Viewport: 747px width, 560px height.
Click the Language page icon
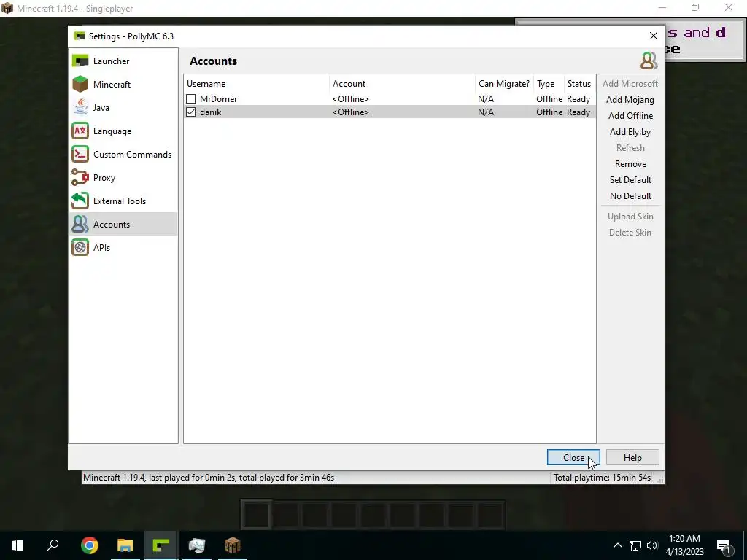pyautogui.click(x=80, y=131)
